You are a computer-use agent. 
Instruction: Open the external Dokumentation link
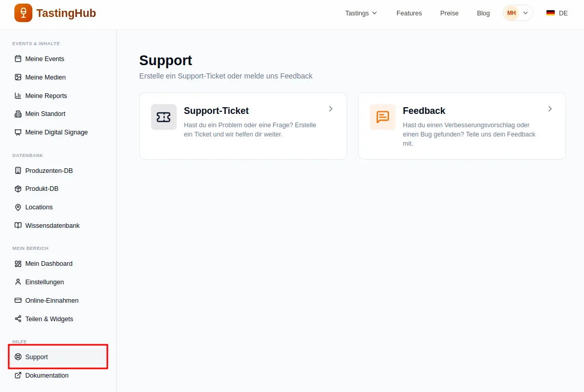(x=46, y=376)
